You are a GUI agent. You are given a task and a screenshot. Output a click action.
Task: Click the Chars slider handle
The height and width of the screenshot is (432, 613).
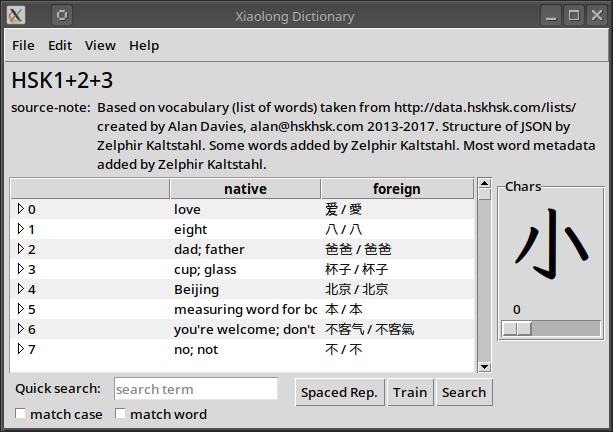[x=517, y=328]
